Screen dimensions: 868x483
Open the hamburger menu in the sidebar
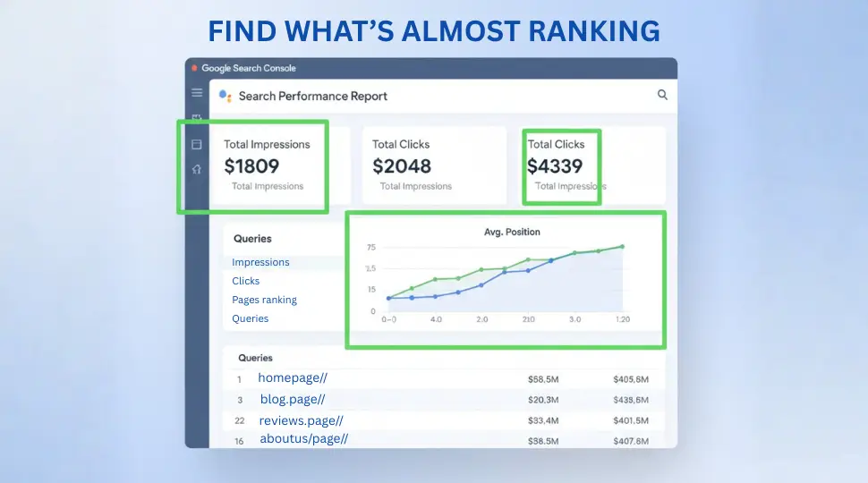197,92
